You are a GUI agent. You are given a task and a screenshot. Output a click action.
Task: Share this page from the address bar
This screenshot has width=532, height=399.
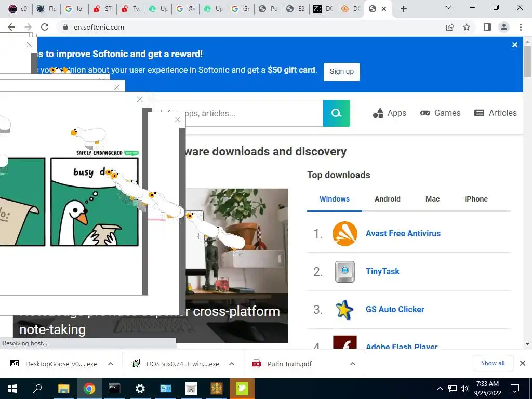(x=450, y=27)
